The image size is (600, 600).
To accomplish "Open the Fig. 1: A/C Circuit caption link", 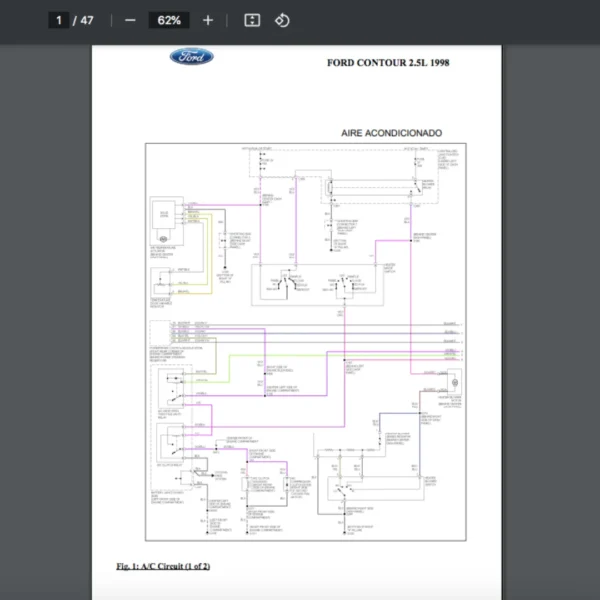I will (163, 567).
